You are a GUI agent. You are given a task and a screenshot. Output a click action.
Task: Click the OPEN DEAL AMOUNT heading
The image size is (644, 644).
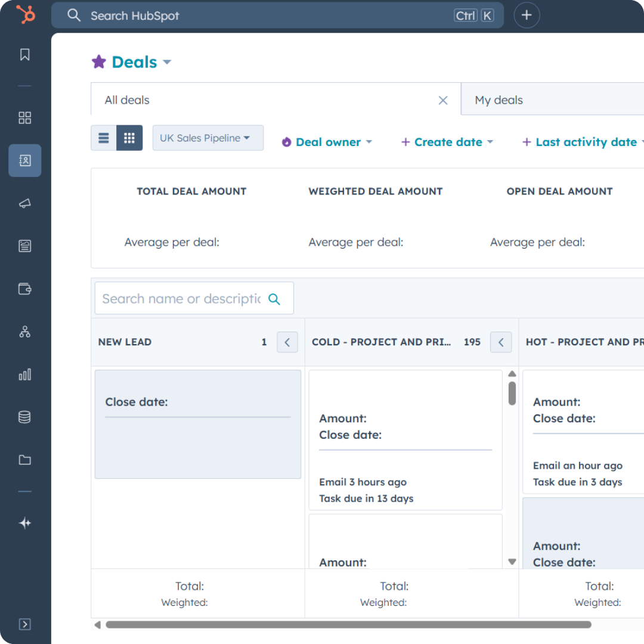[x=559, y=191]
